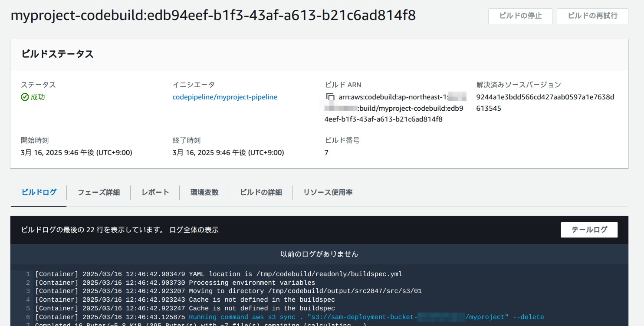644x326 pixels.
Task: Click the resolved source version hash 9244a1e3…
Action: click(x=545, y=103)
